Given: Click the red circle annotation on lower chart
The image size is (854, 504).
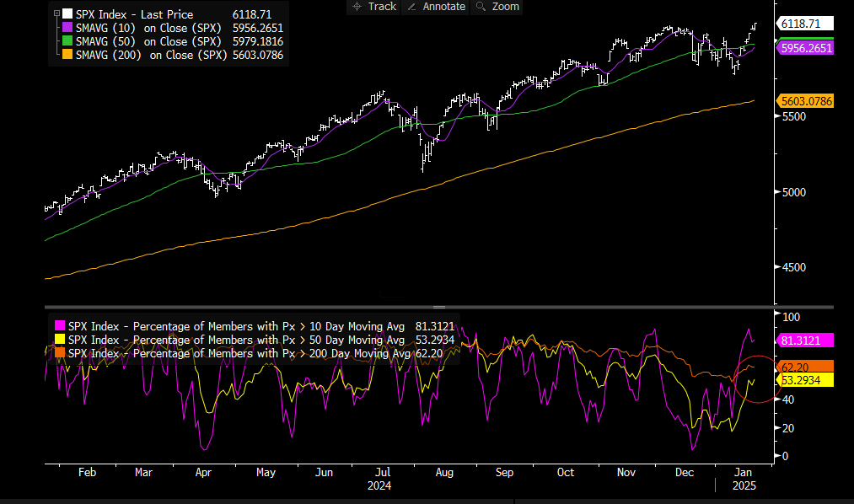Looking at the screenshot, I should click(757, 378).
